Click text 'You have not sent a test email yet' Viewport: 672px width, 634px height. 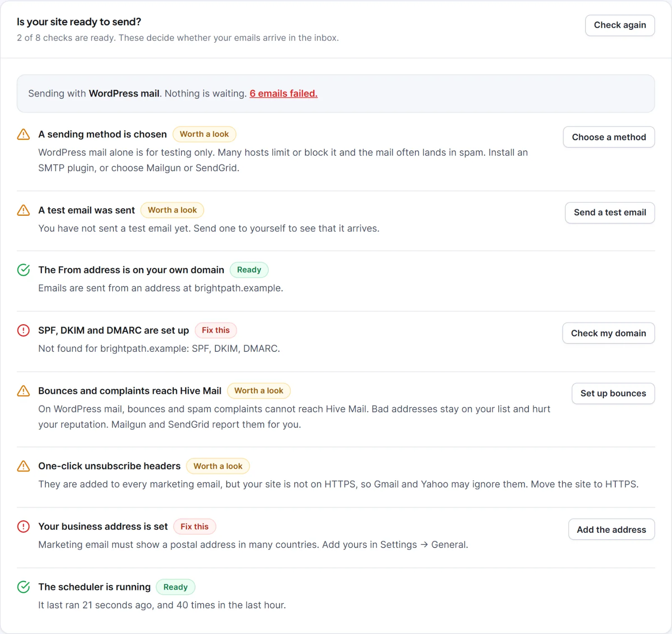tap(113, 228)
